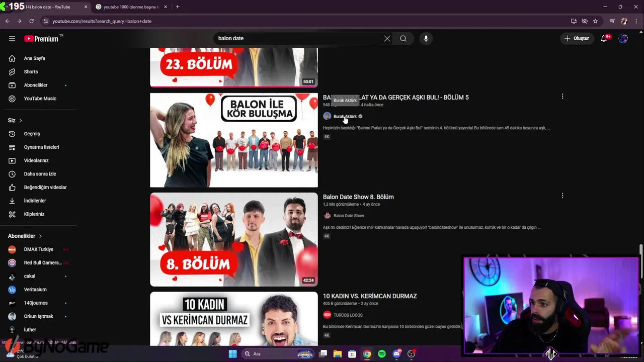The width and height of the screenshot is (644, 362).
Task: Open Balon Date Show channel name
Action: tap(349, 216)
